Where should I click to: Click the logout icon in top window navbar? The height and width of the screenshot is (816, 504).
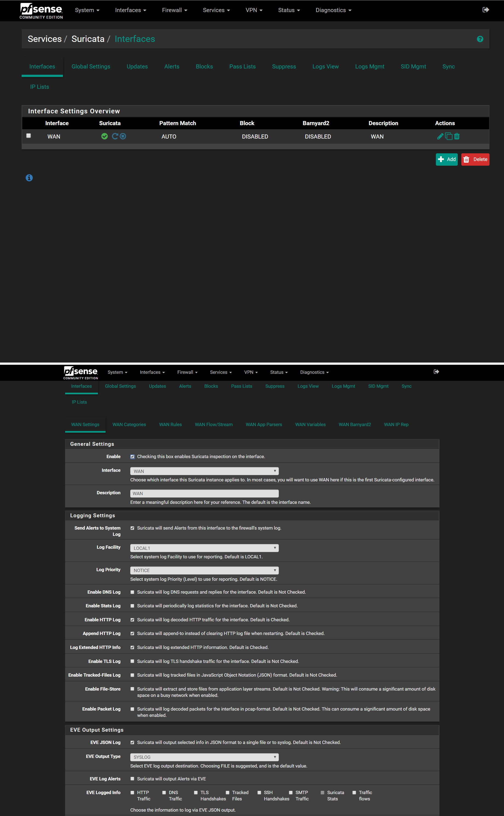pos(486,10)
